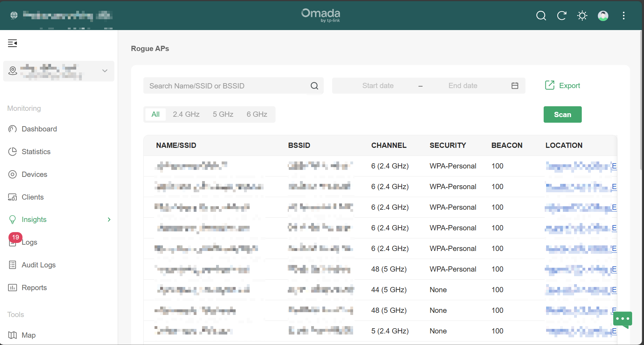Open the global search icon in header

coord(541,16)
